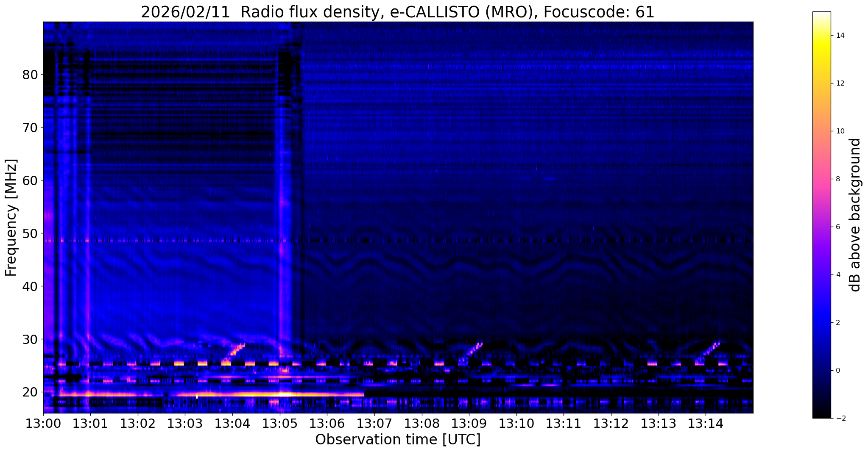Select the "Frequency [MHz]" y-axis label
Screen dimensions: 868x452
[11, 217]
